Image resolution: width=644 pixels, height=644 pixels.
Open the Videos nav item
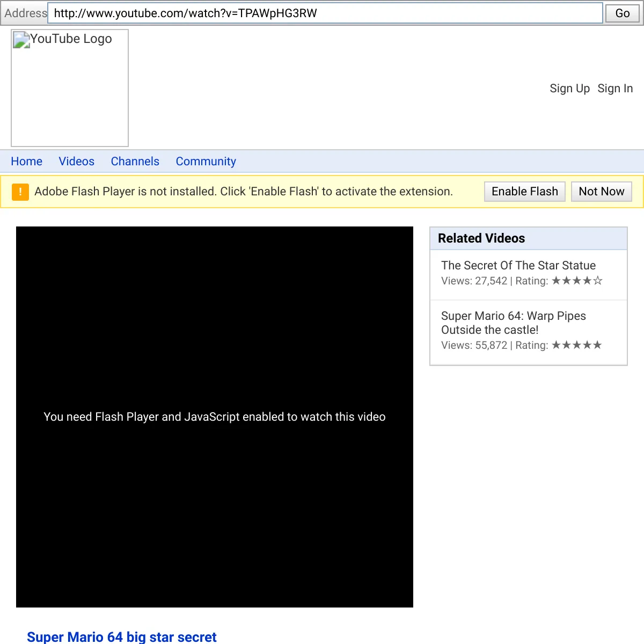tap(76, 162)
